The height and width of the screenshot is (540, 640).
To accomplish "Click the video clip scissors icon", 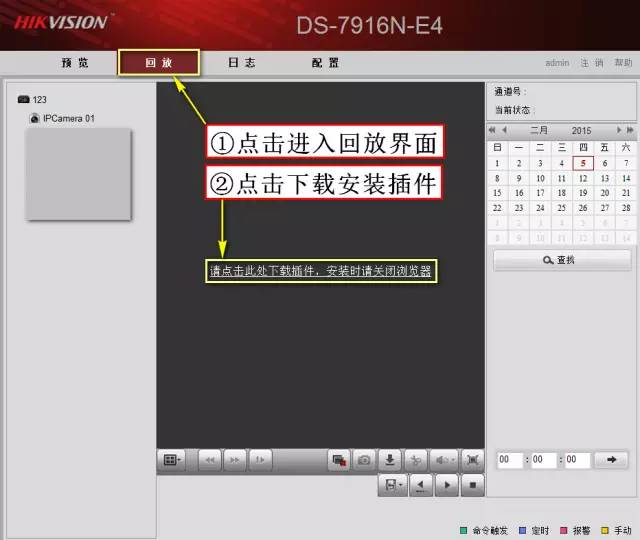I will tap(417, 460).
